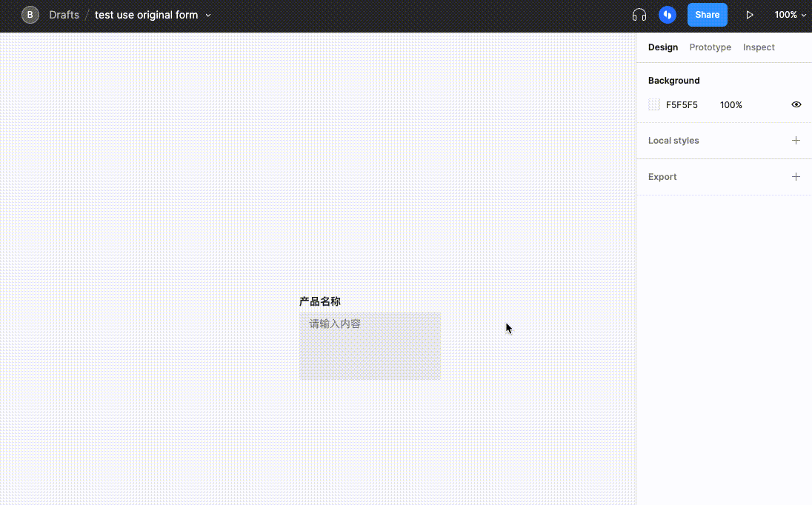Click the 100% background opacity field
Viewport: 812px width, 505px height.
(731, 104)
